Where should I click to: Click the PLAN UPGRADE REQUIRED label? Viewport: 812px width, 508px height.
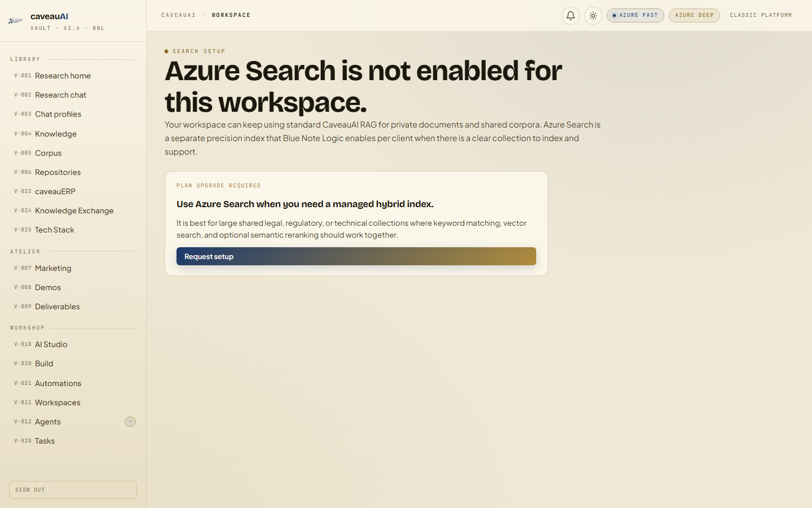pyautogui.click(x=219, y=186)
